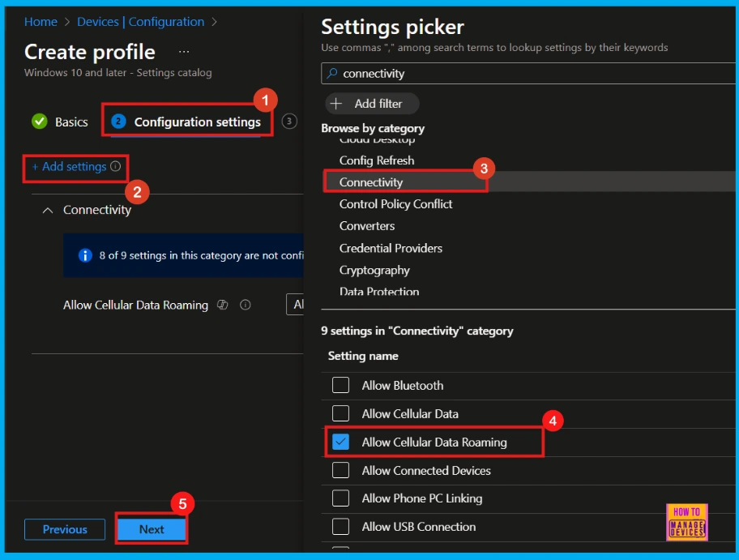Open Devices | Configuration breadcrumb link
The height and width of the screenshot is (560, 739).
click(x=140, y=22)
